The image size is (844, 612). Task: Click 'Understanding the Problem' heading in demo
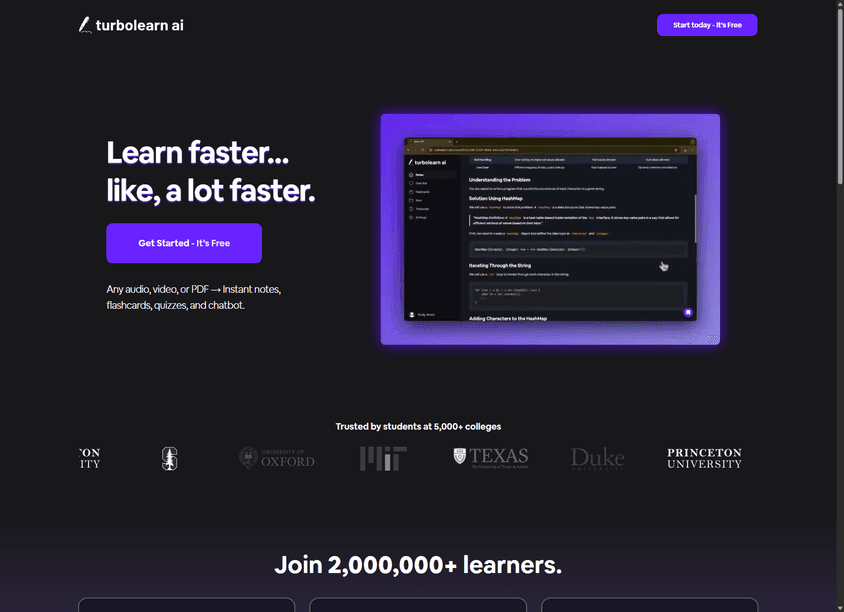point(500,180)
